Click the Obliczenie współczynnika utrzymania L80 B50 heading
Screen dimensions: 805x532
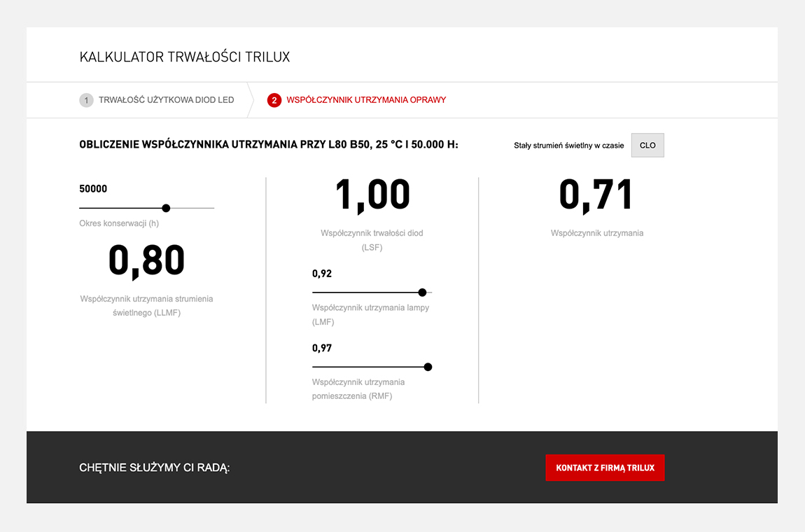[x=269, y=144]
